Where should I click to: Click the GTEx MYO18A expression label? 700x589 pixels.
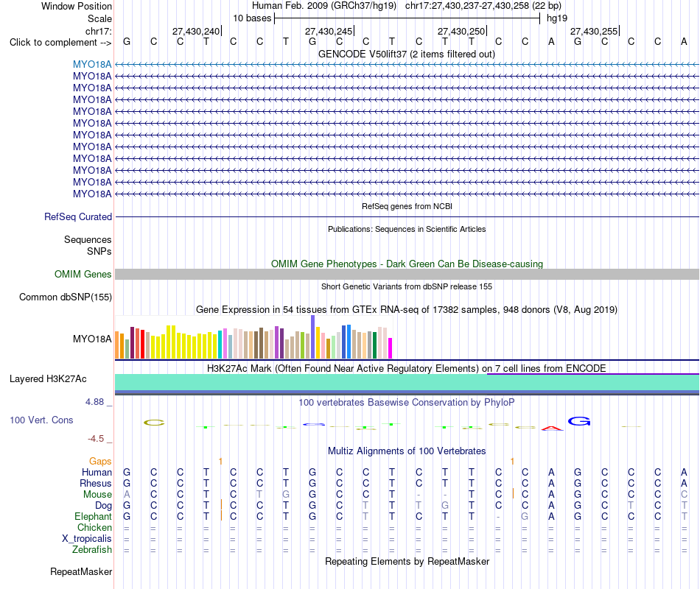point(92,339)
